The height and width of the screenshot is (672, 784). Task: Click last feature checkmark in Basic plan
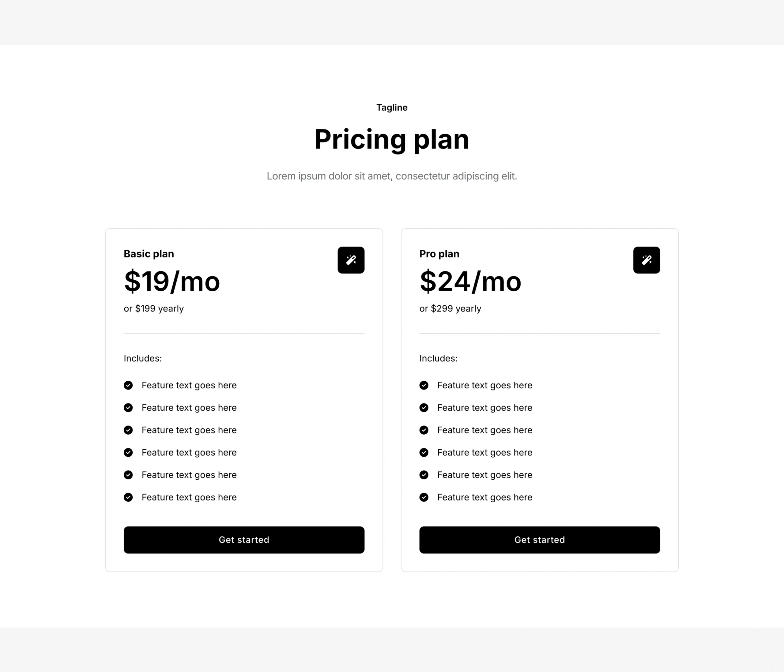tap(128, 497)
